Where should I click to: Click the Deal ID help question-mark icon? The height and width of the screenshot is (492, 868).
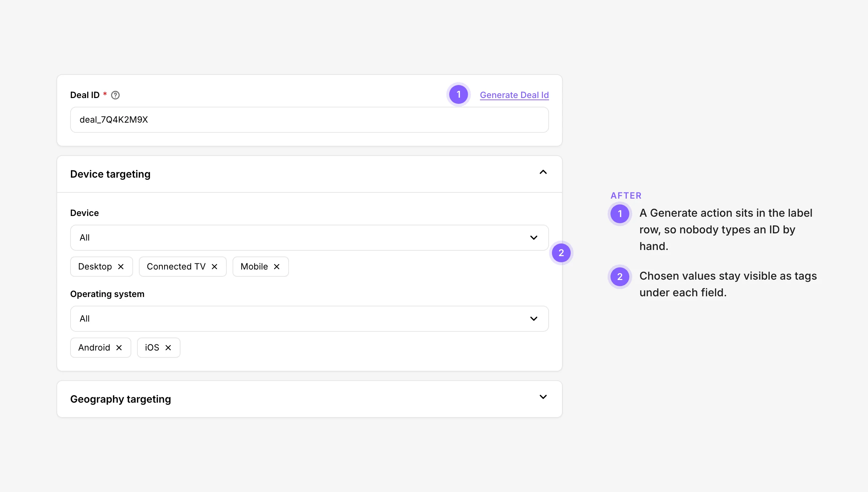tap(115, 95)
